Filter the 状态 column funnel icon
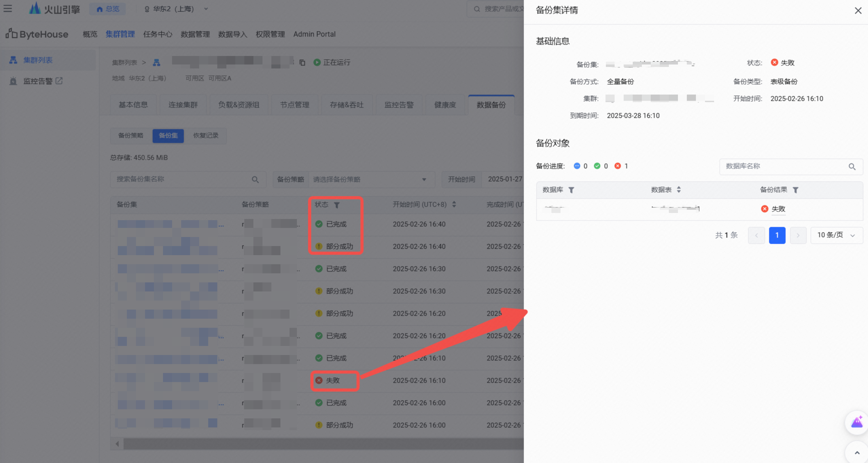The height and width of the screenshot is (463, 868). click(337, 205)
